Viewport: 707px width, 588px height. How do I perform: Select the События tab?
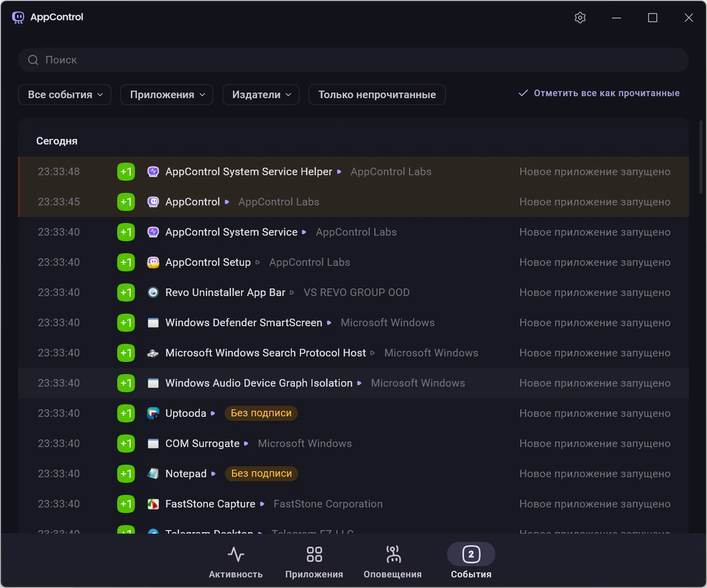click(x=471, y=560)
